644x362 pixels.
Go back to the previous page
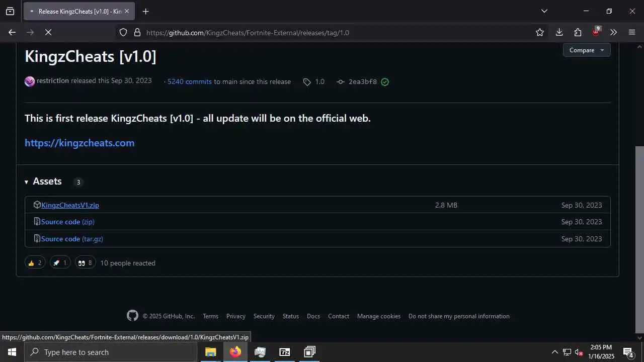point(12,32)
